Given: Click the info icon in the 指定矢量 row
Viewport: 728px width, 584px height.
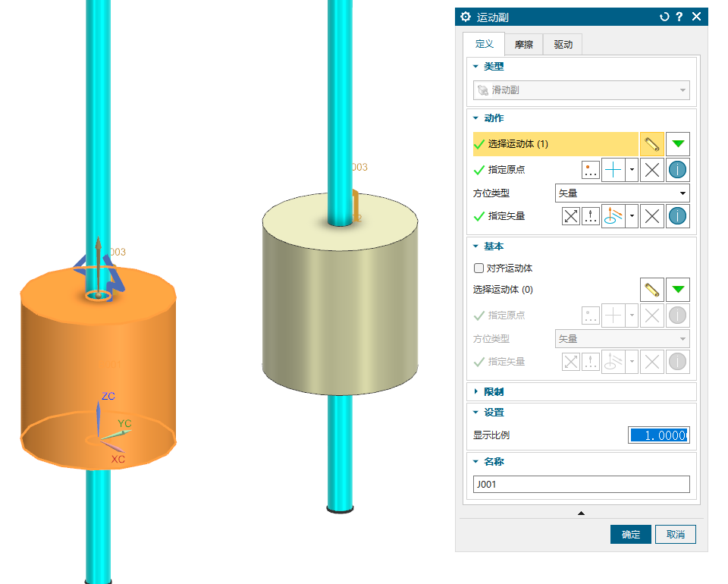Looking at the screenshot, I should click(678, 216).
